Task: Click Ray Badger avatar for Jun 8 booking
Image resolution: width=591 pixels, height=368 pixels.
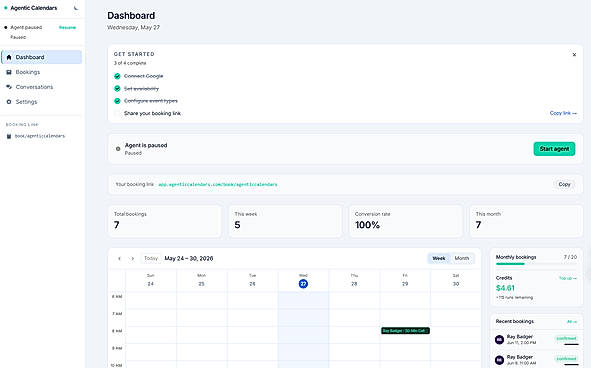Action: pyautogui.click(x=499, y=360)
